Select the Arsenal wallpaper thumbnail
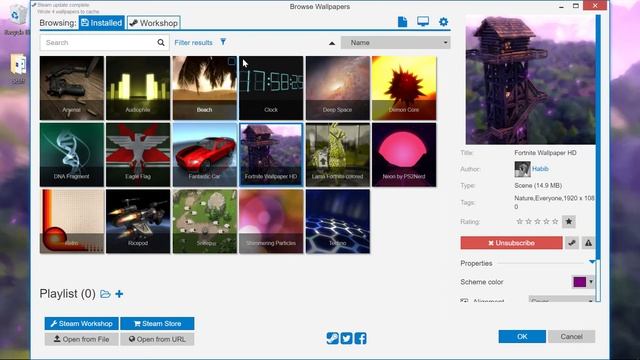Screen dimensions: 640x360 (72, 88)
